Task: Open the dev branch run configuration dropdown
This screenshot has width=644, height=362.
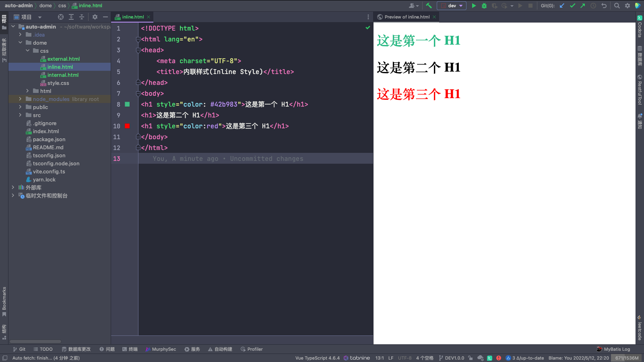Action: [x=452, y=6]
